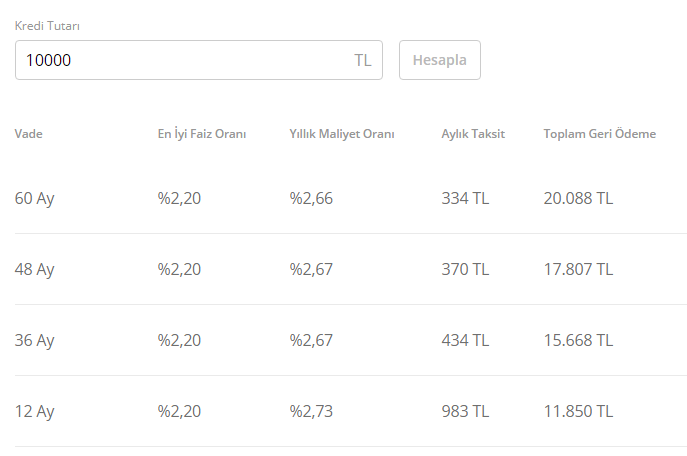Image resolution: width=687 pixels, height=456 pixels.
Task: Click the 11.850 TL total repayment
Action: point(578,411)
